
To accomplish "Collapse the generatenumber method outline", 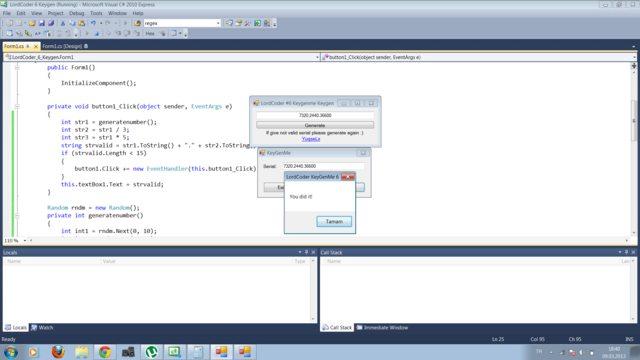I will (x=17, y=216).
